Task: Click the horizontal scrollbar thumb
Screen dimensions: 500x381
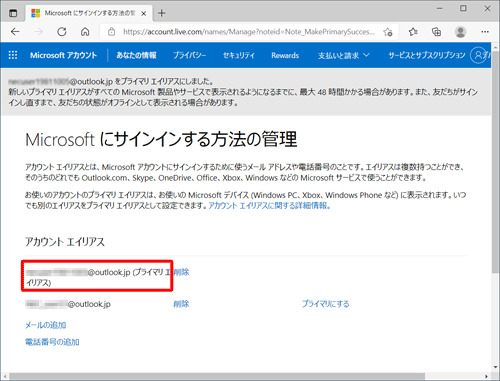Action: [x=217, y=376]
